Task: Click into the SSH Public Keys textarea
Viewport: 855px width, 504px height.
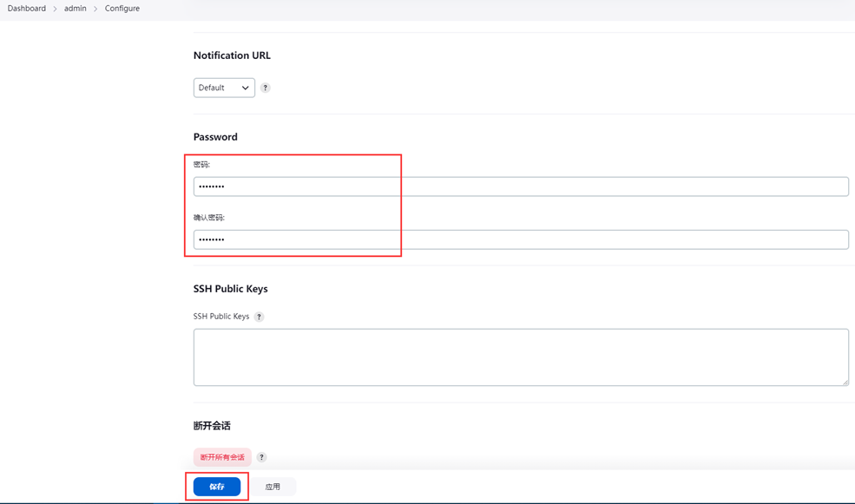Action: (521, 357)
